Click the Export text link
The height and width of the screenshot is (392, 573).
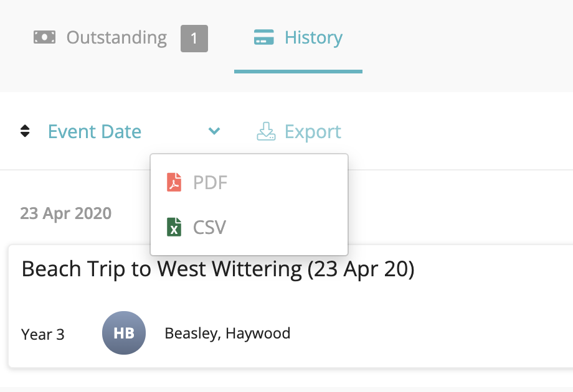[x=313, y=132]
